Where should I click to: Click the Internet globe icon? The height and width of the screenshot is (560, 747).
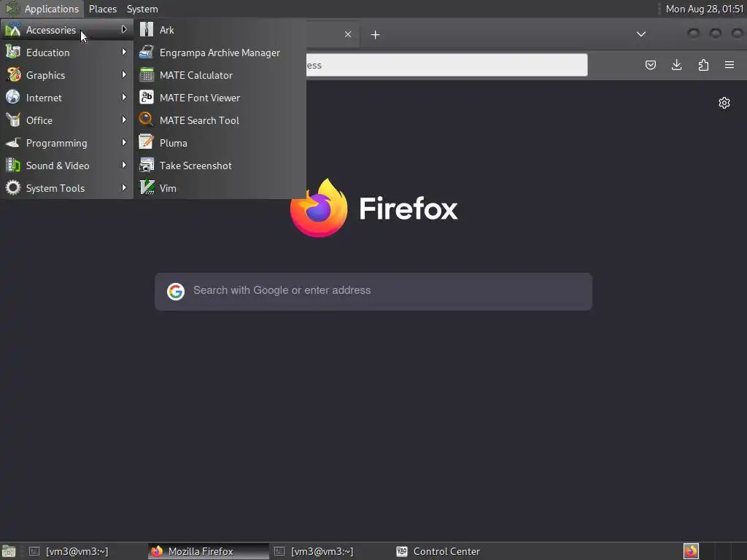click(13, 97)
